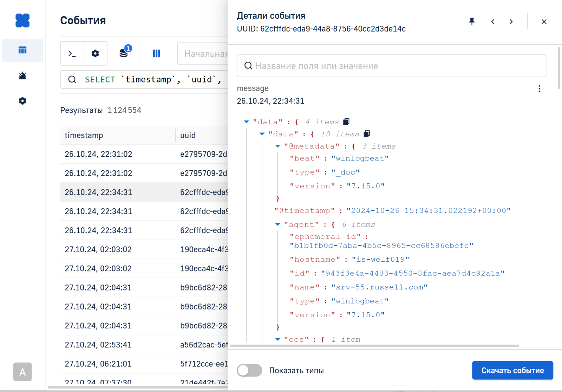This screenshot has width=562, height=392.
Task: Collapse the "agent" node
Action: (277, 224)
